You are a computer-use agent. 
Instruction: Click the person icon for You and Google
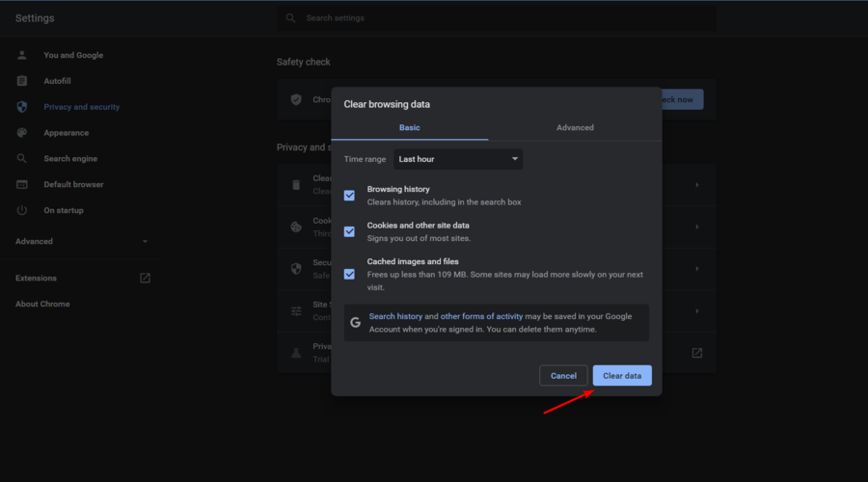pyautogui.click(x=21, y=55)
